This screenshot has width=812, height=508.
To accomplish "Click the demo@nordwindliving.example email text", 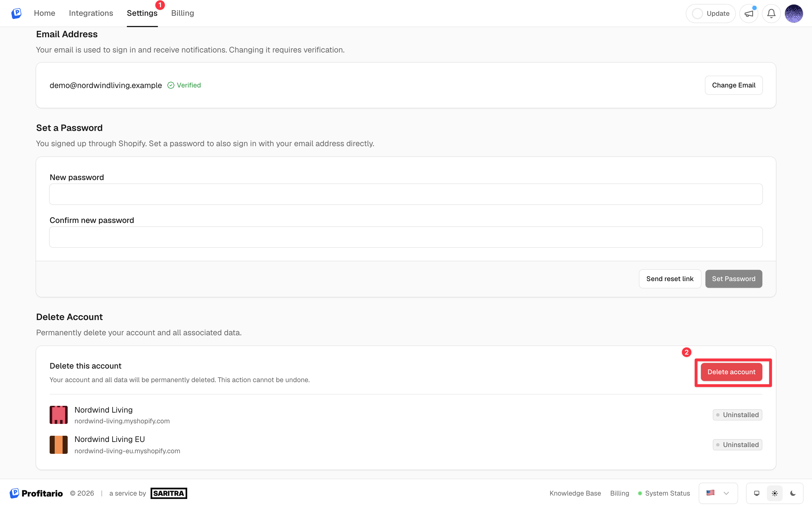I will [106, 85].
